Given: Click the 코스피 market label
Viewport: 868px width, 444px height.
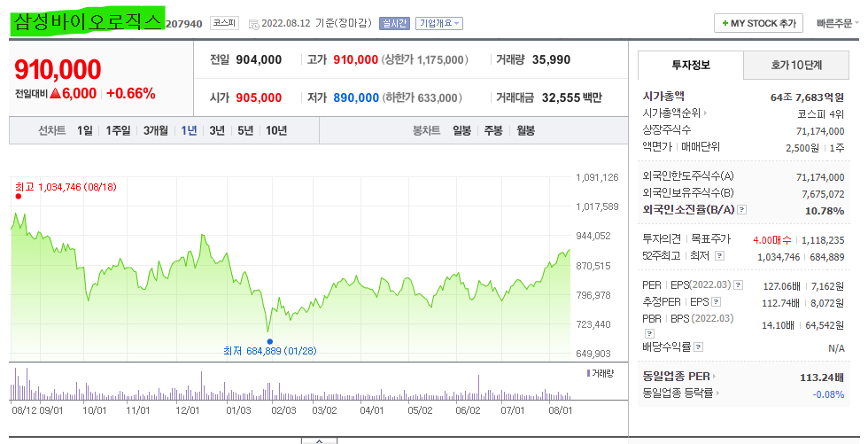Looking at the screenshot, I should click(225, 23).
